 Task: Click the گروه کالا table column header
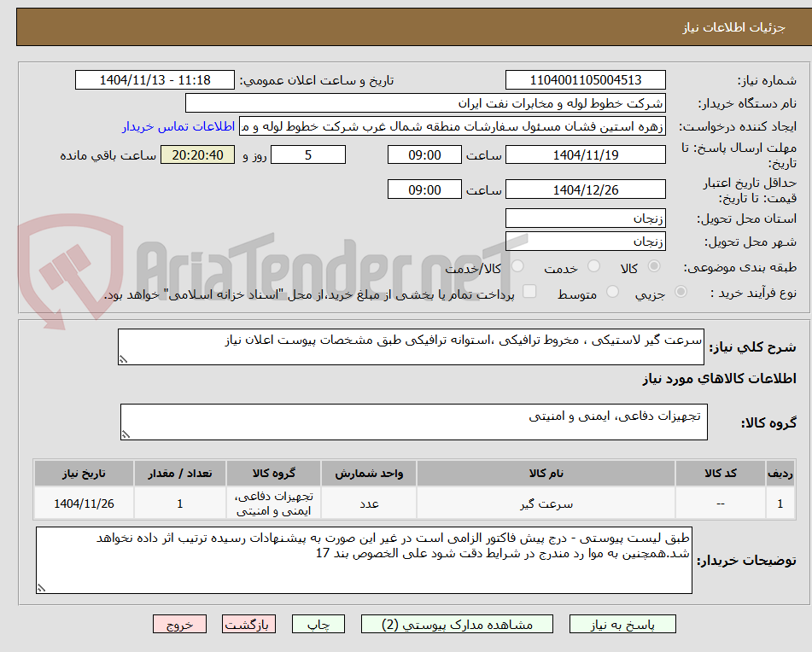coord(273,474)
